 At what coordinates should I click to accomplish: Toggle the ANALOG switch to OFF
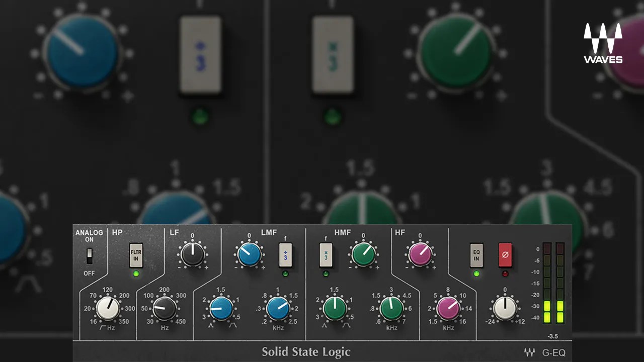(x=90, y=256)
